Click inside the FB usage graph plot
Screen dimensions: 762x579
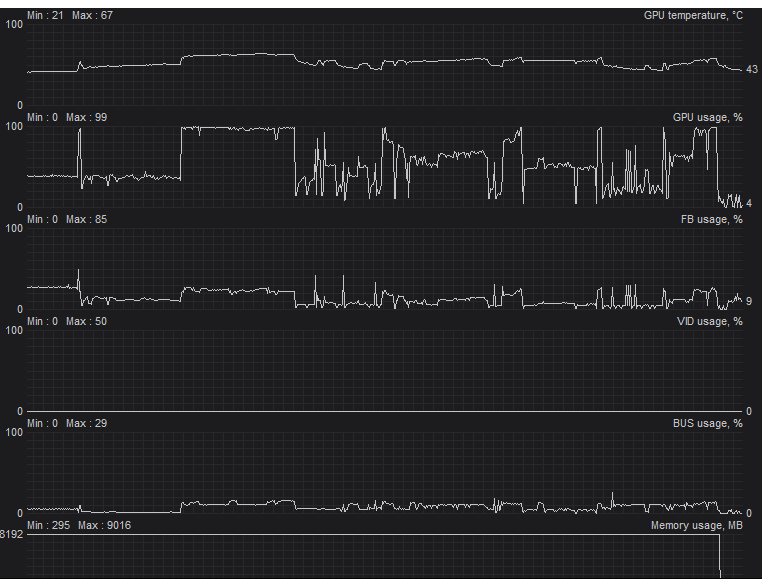[384, 269]
